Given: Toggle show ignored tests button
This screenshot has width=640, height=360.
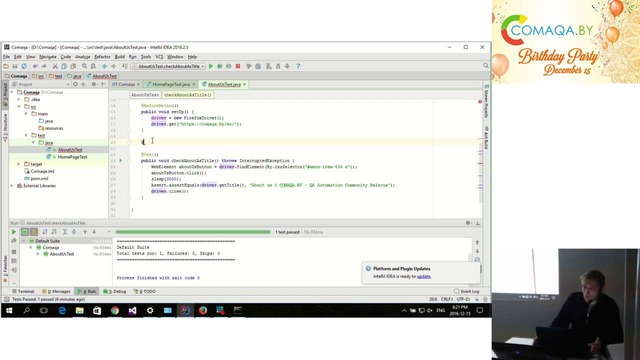Looking at the screenshot, I should [34, 232].
